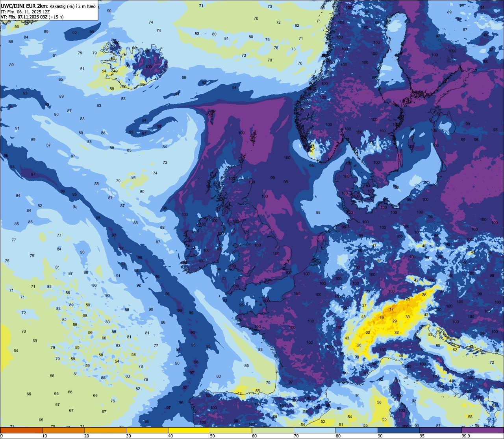
Task: Click the legend tick label '99.9'
Action: coord(466,436)
